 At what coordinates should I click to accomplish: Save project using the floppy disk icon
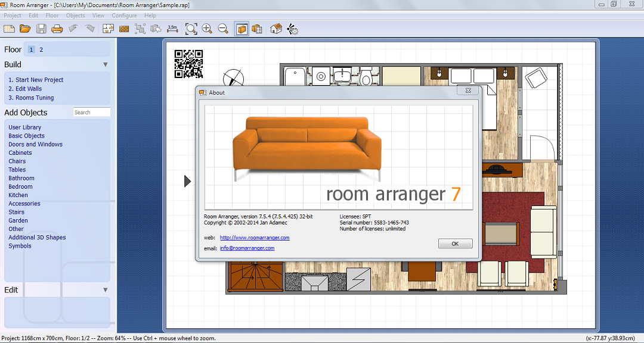click(41, 29)
